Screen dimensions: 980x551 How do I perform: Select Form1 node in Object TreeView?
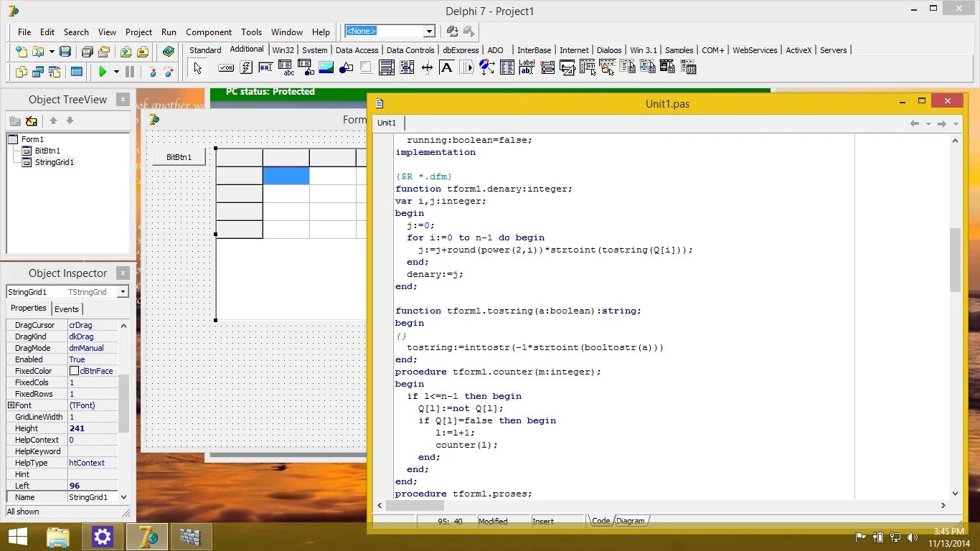(32, 139)
